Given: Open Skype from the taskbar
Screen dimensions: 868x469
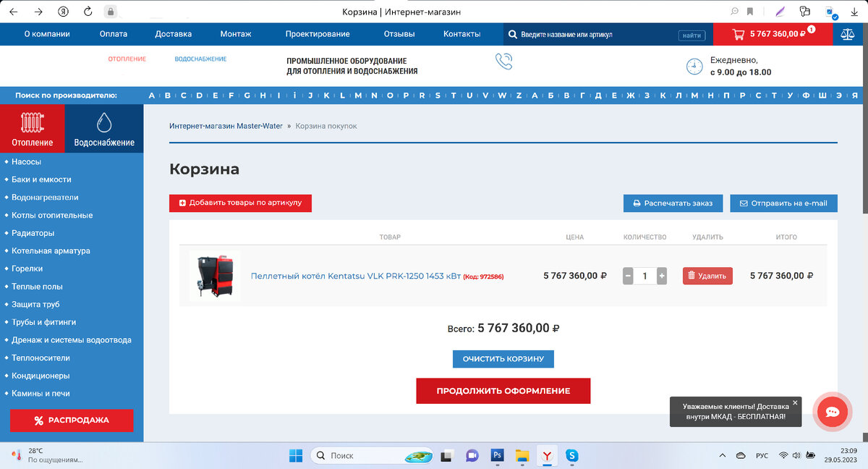Looking at the screenshot, I should [572, 455].
